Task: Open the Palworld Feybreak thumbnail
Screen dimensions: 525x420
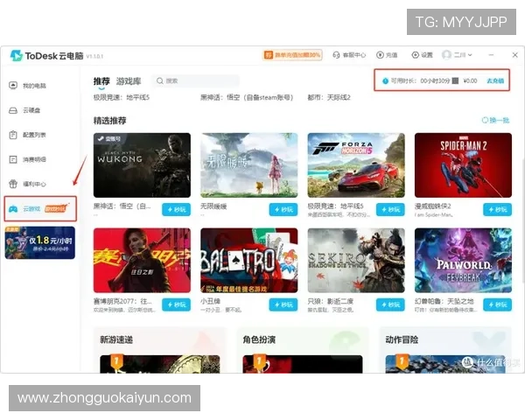Action: point(463,260)
